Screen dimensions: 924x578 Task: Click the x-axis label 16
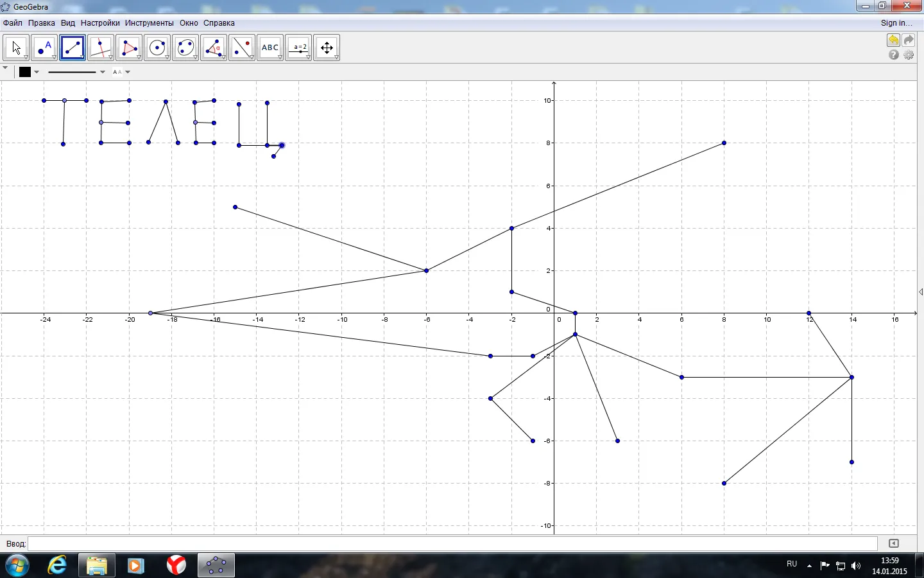895,320
